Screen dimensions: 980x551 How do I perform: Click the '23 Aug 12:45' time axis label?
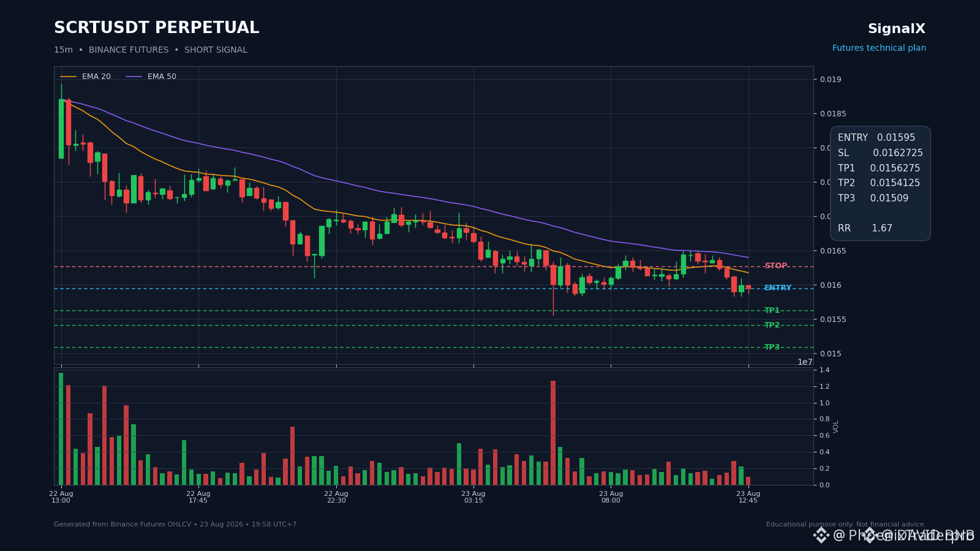[748, 497]
